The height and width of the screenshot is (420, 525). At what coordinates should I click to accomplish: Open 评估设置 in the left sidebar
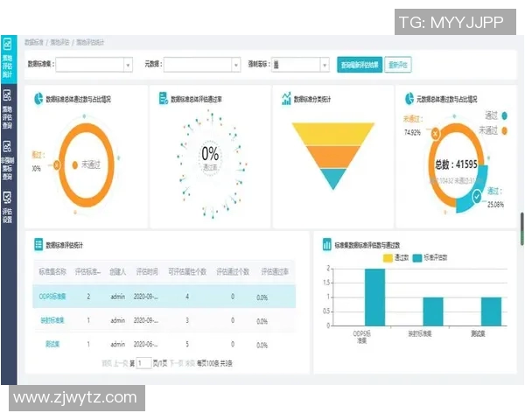point(8,210)
